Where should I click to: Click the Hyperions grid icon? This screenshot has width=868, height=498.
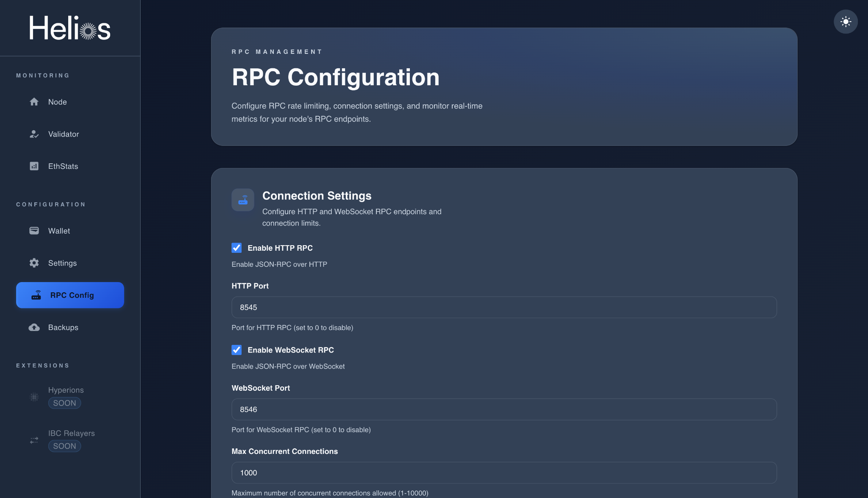tap(34, 397)
